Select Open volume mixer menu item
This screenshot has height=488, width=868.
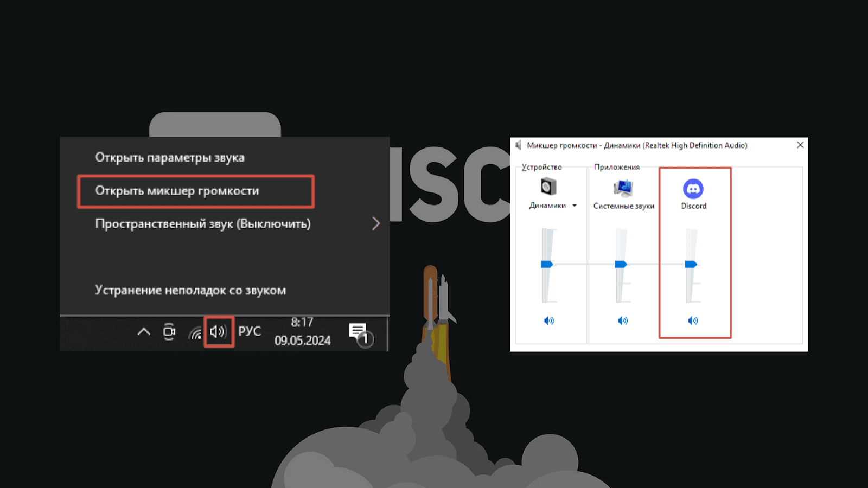(177, 191)
